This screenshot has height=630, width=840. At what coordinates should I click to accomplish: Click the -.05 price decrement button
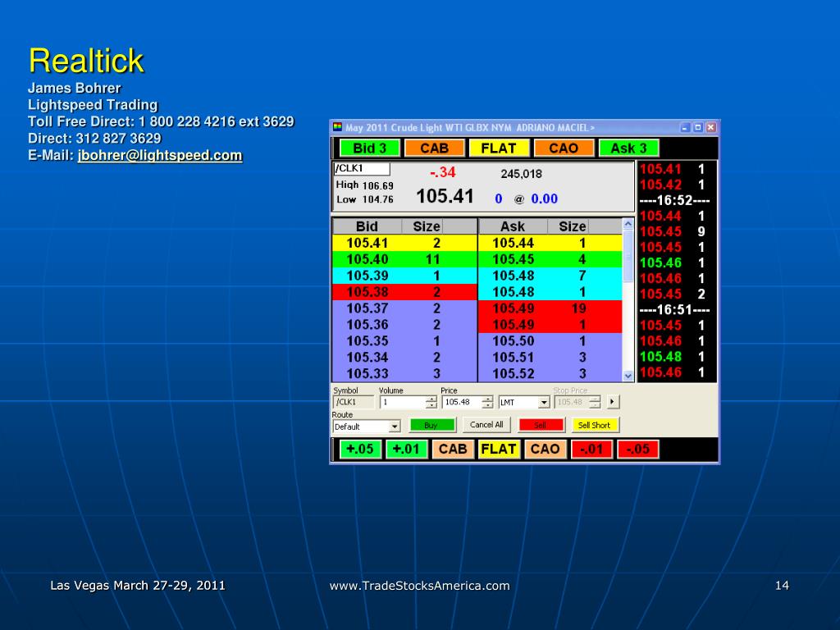tap(637, 449)
